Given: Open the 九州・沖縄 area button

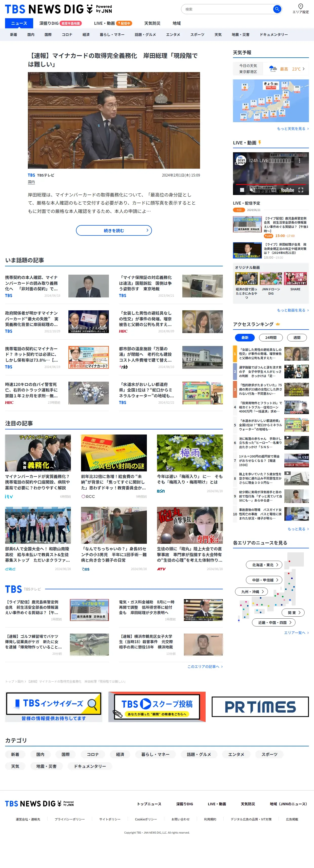Looking at the screenshot, I should pos(251,591).
